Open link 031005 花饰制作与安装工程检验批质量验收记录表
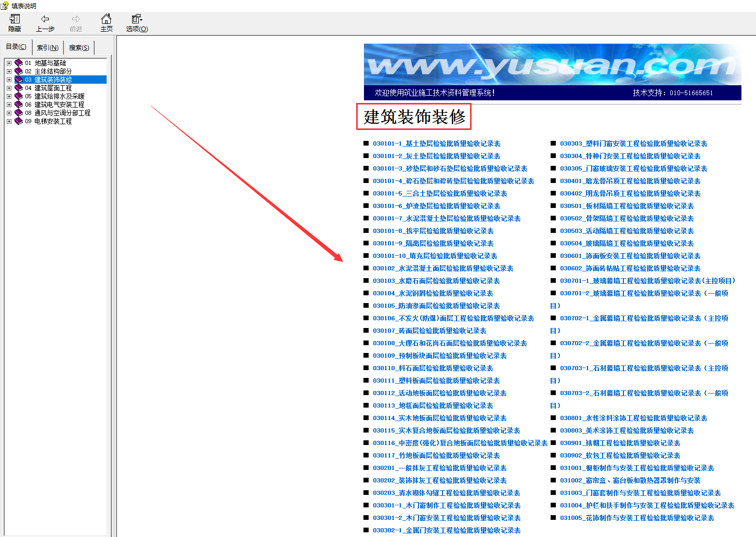 (637, 518)
